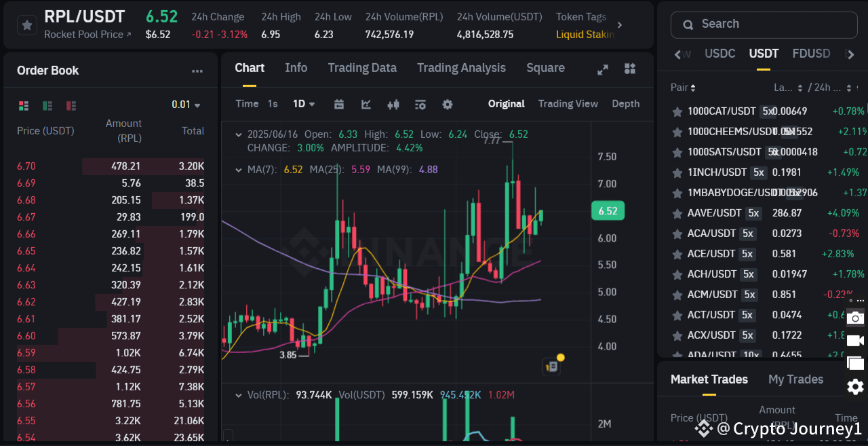868x446 pixels.
Task: Star the AAVE/USDT pair
Action: pos(677,212)
